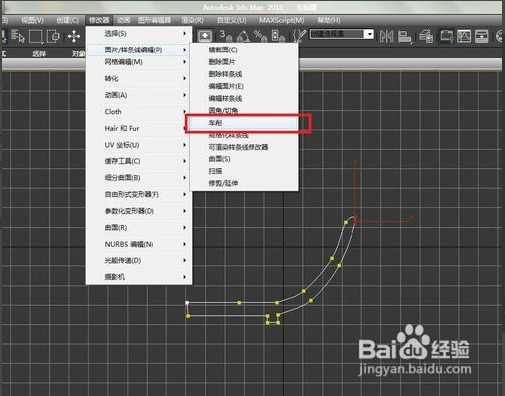Click the Select by Name toolbar icon
This screenshot has height=396, width=505.
coord(18,36)
